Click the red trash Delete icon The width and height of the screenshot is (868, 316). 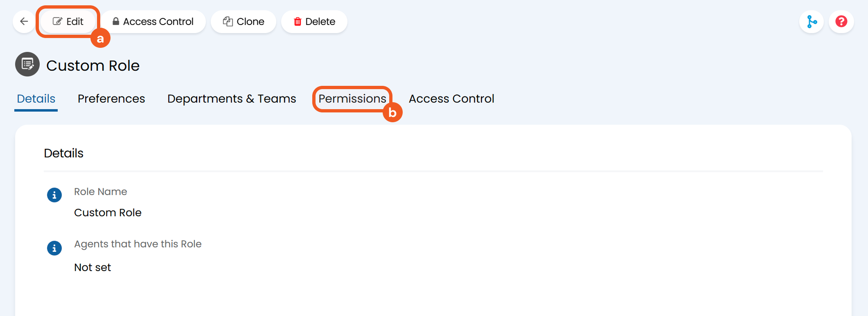(298, 21)
